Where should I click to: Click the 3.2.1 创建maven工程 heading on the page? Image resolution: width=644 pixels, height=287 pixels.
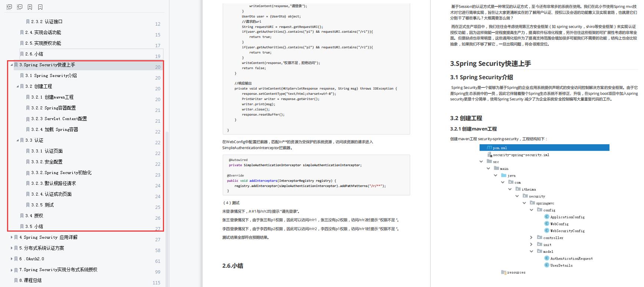click(473, 129)
